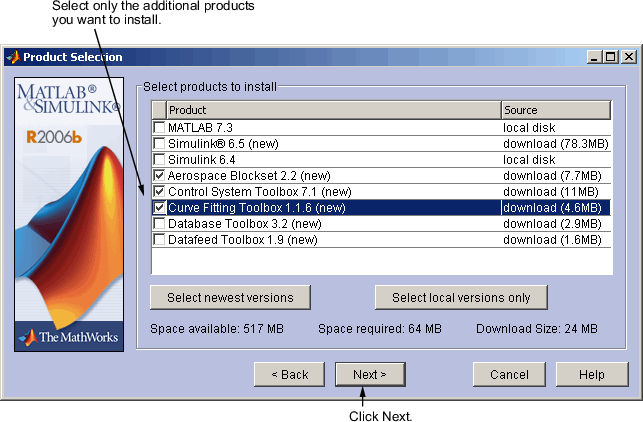Screen dimensions: 643x422
Task: Click Select local versions only button
Action: point(461,297)
